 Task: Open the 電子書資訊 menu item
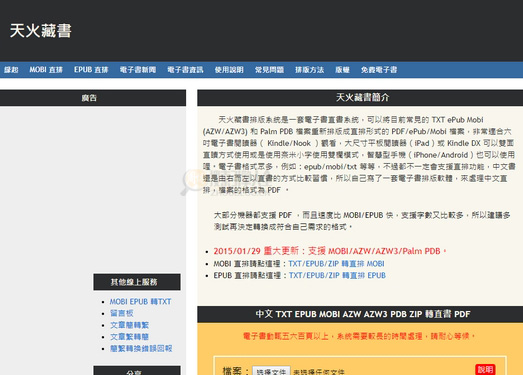185,70
